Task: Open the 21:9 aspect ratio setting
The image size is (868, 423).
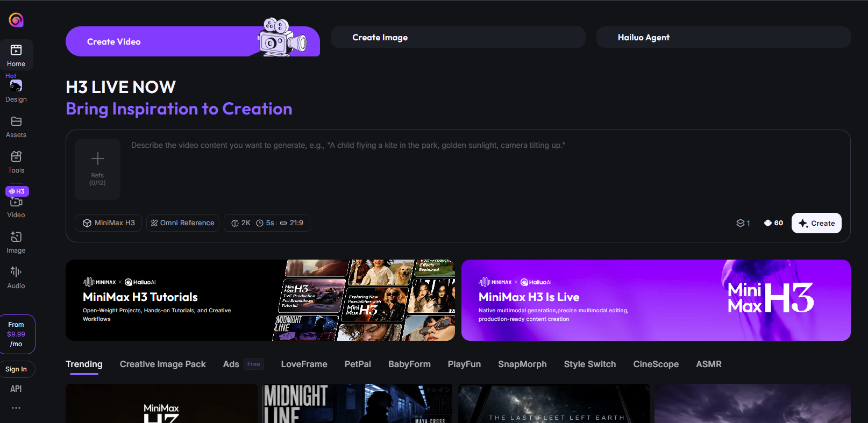Action: pos(291,223)
